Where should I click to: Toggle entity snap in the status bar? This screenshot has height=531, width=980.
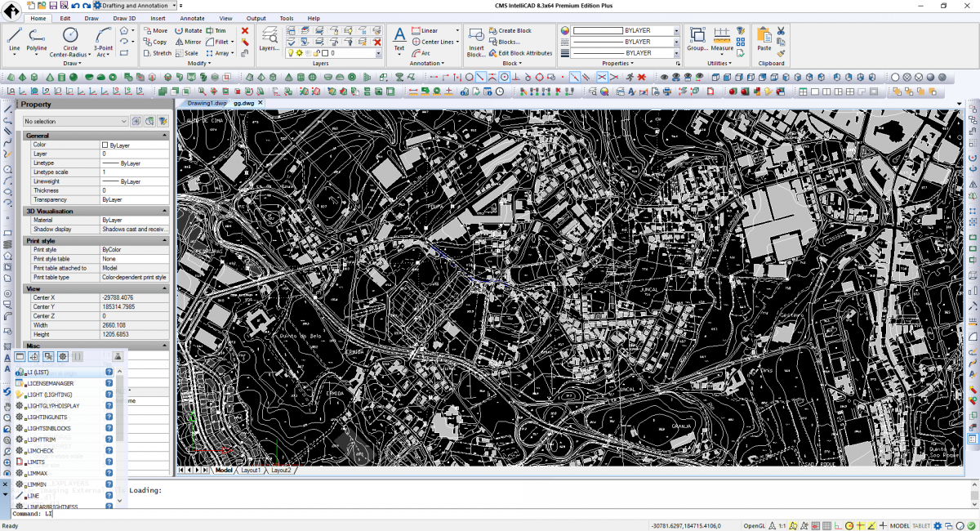(x=861, y=524)
